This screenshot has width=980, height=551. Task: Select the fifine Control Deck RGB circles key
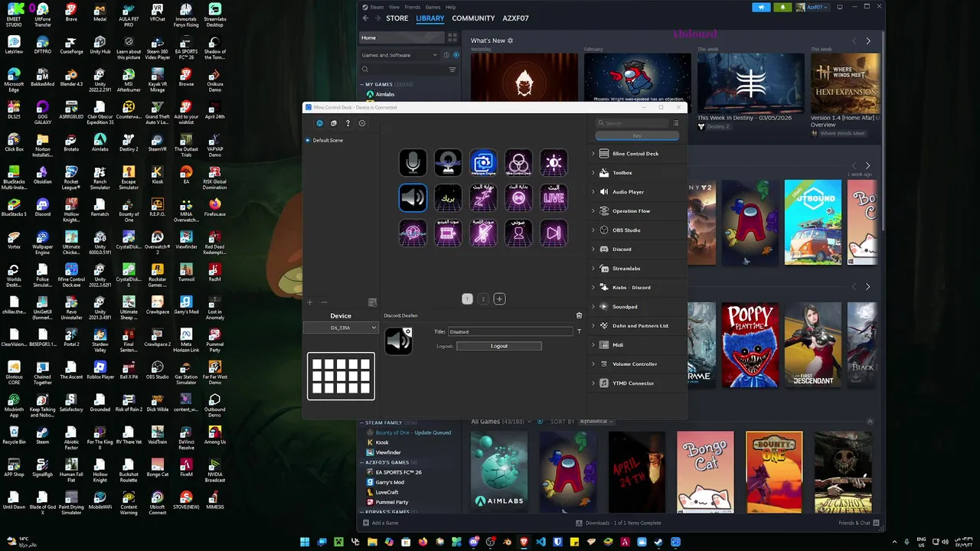point(518,162)
